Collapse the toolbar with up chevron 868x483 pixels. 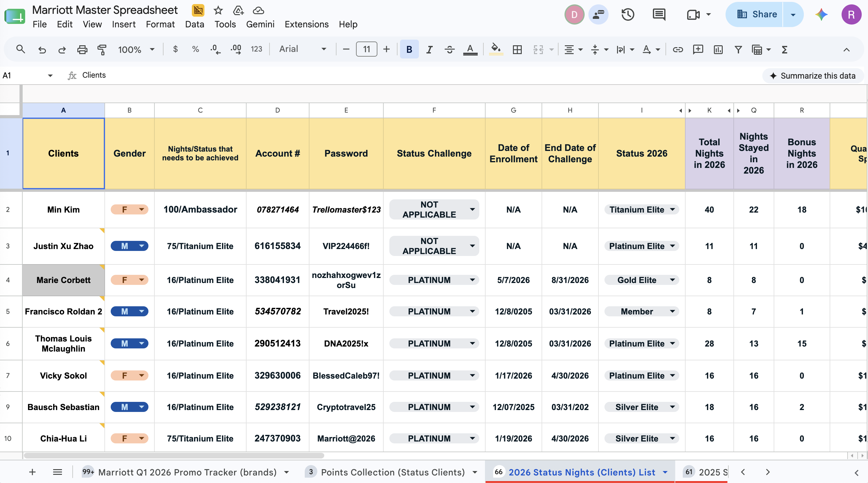click(x=846, y=49)
